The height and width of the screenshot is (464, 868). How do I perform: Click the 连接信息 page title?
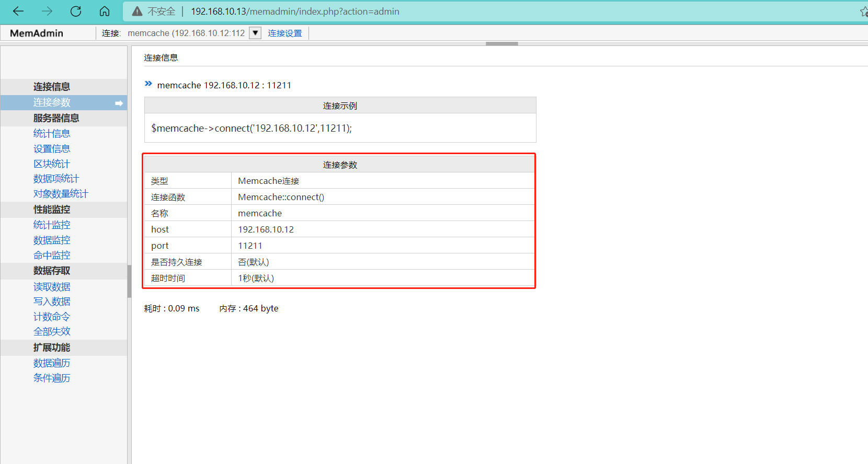(x=161, y=57)
